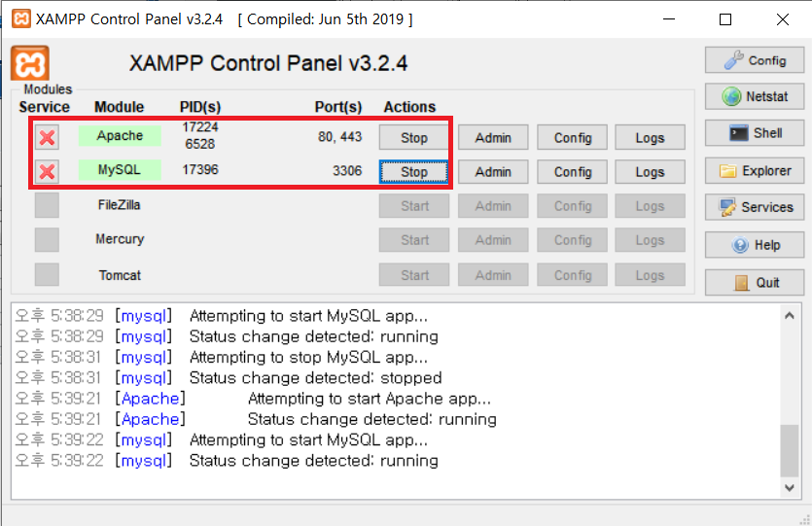The image size is (812, 526).
Task: Open MySQL Admin page
Action: tap(493, 171)
